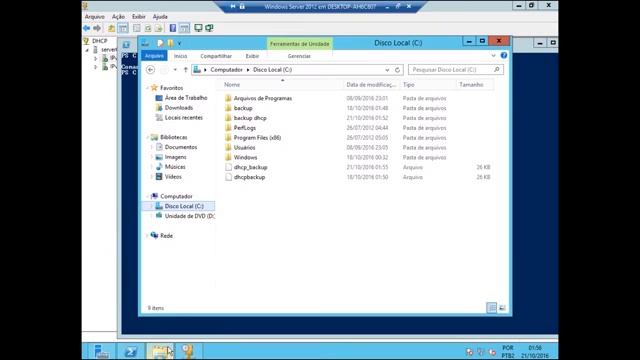
Task: Sort by Data de modificação column
Action: pyautogui.click(x=371, y=84)
